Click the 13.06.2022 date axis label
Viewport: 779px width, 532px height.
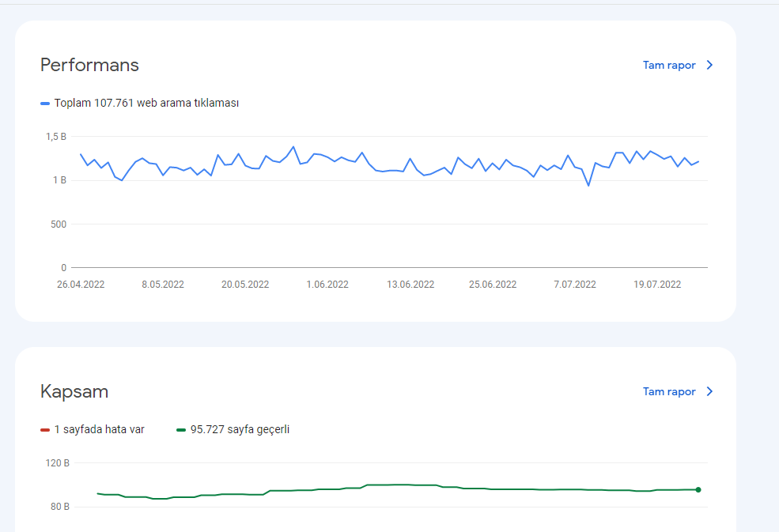pyautogui.click(x=410, y=284)
